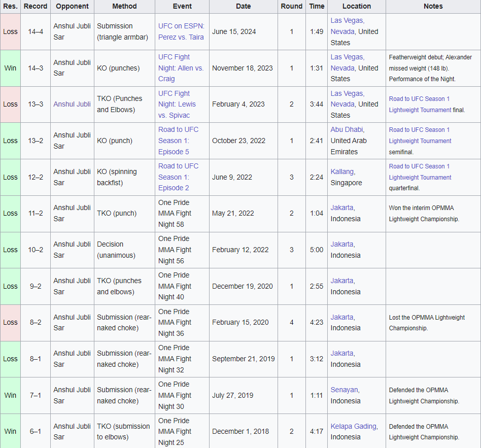Click the Method column header
The height and width of the screenshot is (448, 481).
[124, 7]
